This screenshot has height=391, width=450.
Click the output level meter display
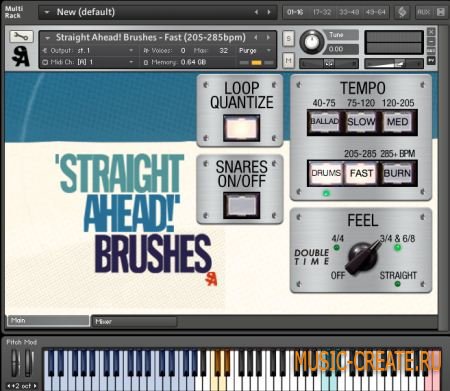point(394,42)
